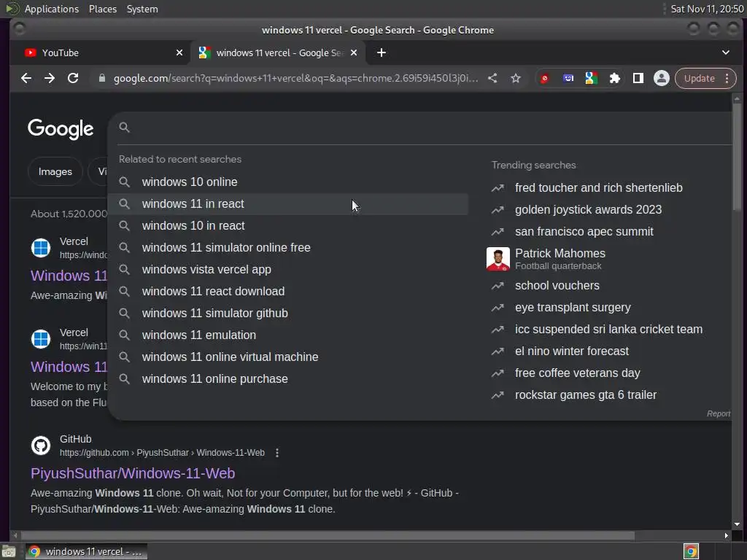Open the purple screen capture extension icon
Viewport: 747px width, 560px height.
pos(568,78)
